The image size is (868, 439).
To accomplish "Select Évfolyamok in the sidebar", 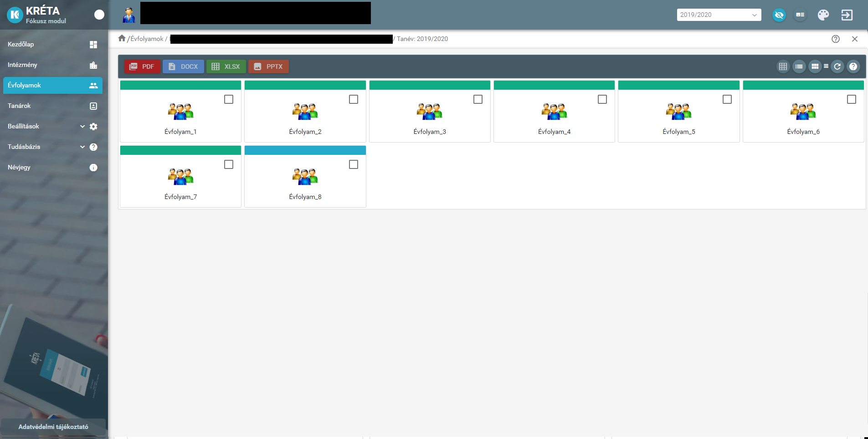I will 53,85.
